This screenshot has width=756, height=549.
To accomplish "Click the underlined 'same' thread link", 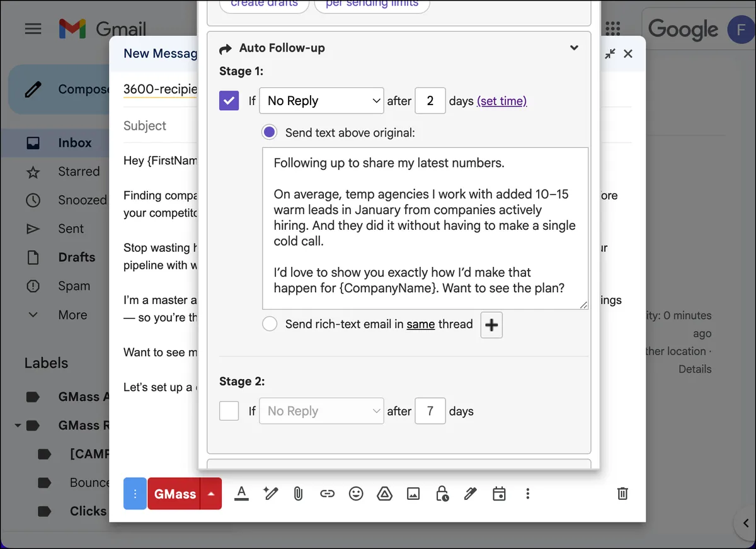I will tap(421, 324).
